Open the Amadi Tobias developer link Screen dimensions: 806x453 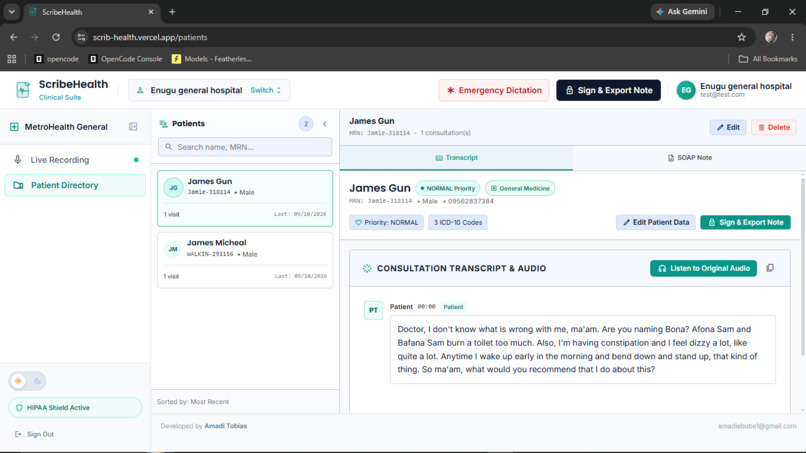click(x=226, y=426)
